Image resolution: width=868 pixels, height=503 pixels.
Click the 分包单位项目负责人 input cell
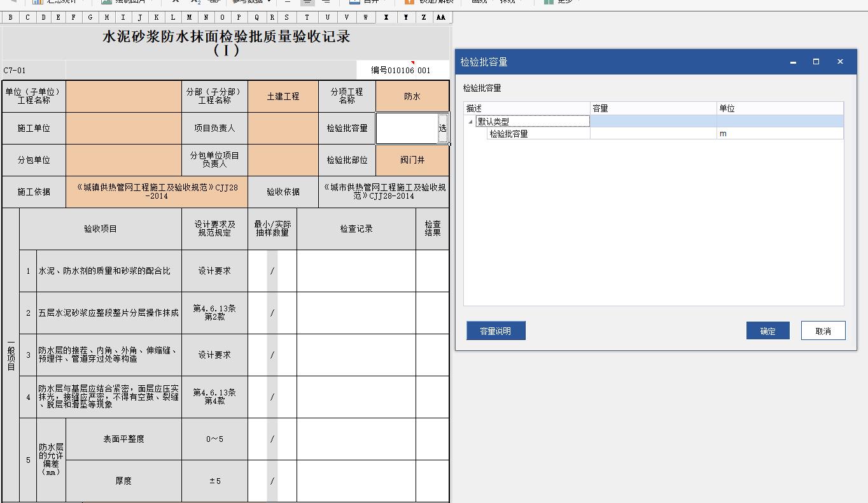pyautogui.click(x=283, y=160)
